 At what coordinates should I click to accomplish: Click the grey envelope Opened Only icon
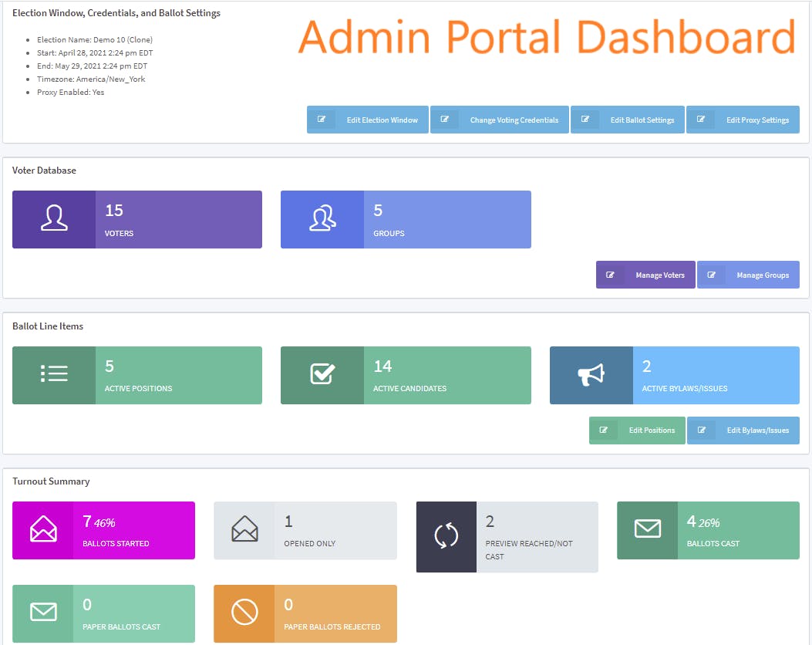244,529
